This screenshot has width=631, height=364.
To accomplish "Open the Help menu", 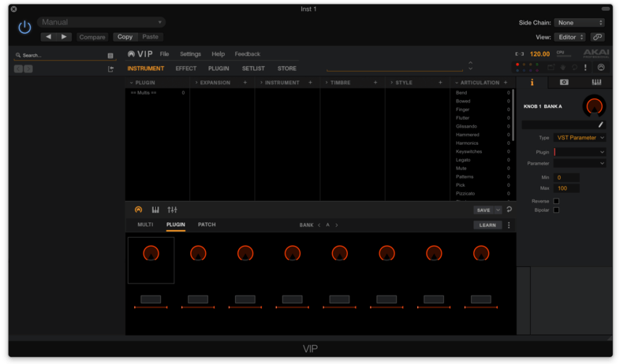I will [x=218, y=54].
